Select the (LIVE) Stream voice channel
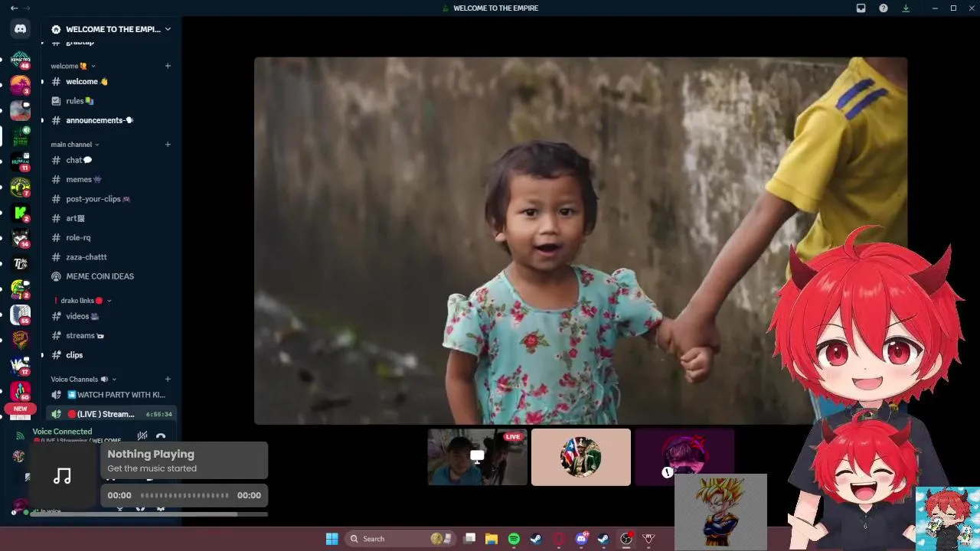Viewport: 980px width, 551px height. pos(111,414)
